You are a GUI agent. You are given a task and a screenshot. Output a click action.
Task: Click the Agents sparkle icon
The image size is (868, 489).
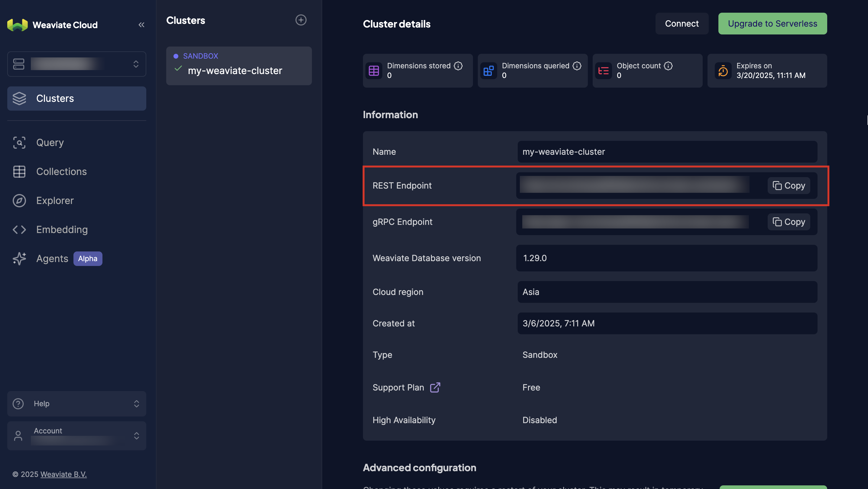[x=19, y=258]
